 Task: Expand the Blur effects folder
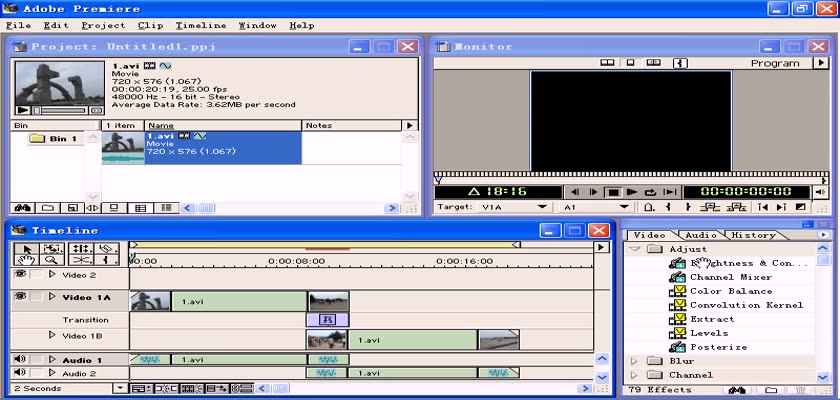[634, 361]
